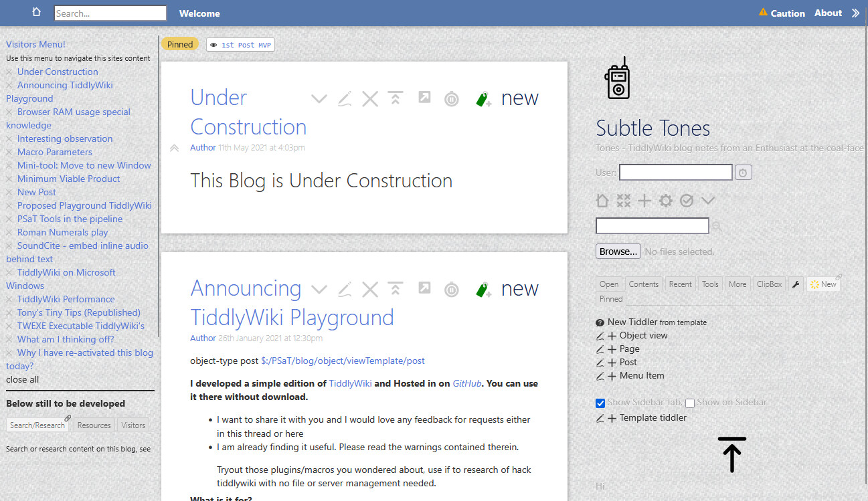Click the home icon in the top bar

pyautogui.click(x=37, y=13)
